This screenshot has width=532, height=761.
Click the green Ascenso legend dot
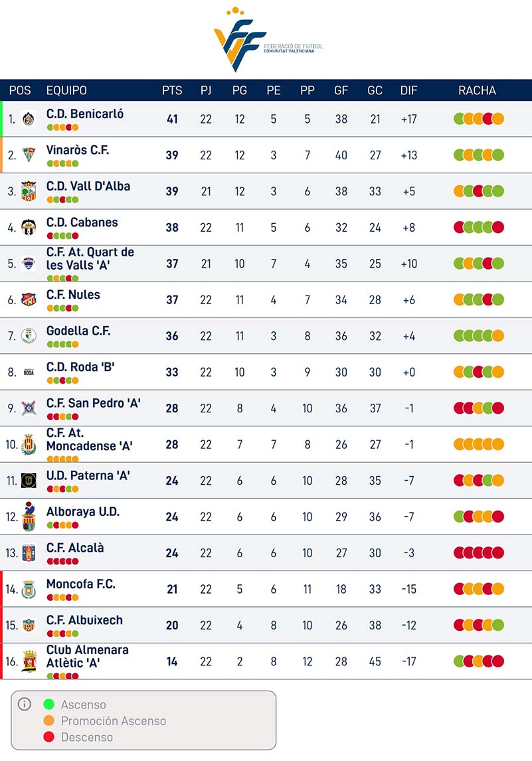(48, 705)
